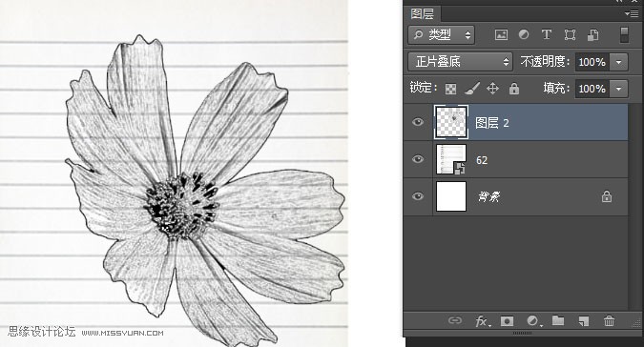The height and width of the screenshot is (347, 644).
Task: Create a new layer icon
Action: point(584,320)
